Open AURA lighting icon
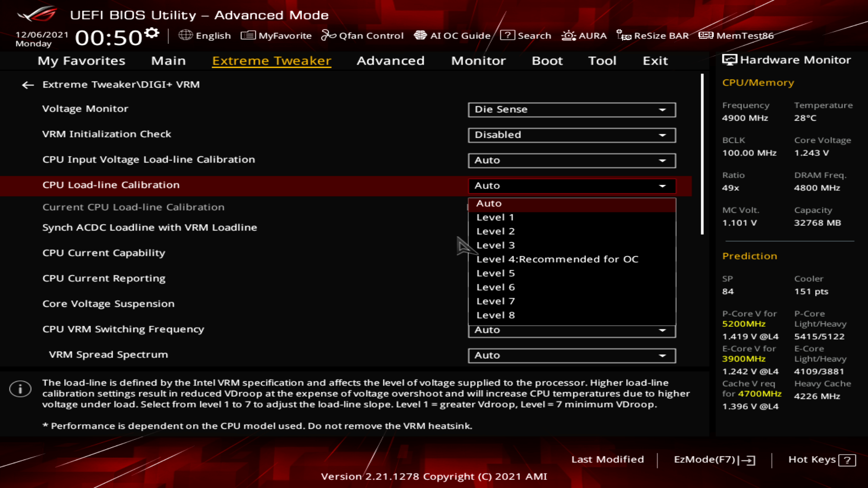The height and width of the screenshot is (488, 868). point(568,35)
